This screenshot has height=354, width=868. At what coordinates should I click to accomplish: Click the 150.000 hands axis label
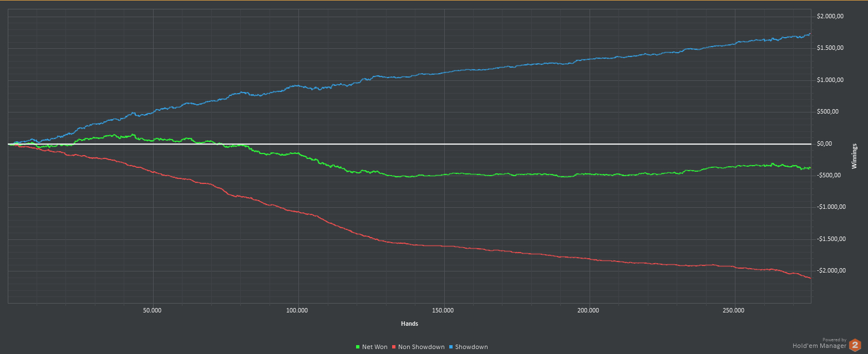pyautogui.click(x=443, y=311)
